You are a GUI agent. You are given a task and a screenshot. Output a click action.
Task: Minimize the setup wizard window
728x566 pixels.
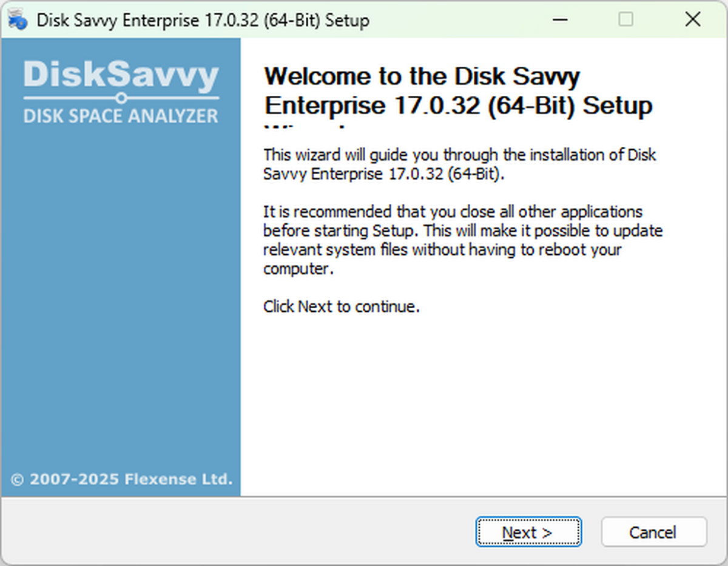coord(559,19)
